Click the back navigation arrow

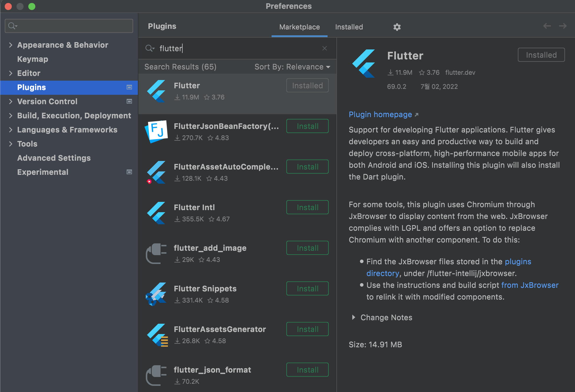pyautogui.click(x=547, y=26)
